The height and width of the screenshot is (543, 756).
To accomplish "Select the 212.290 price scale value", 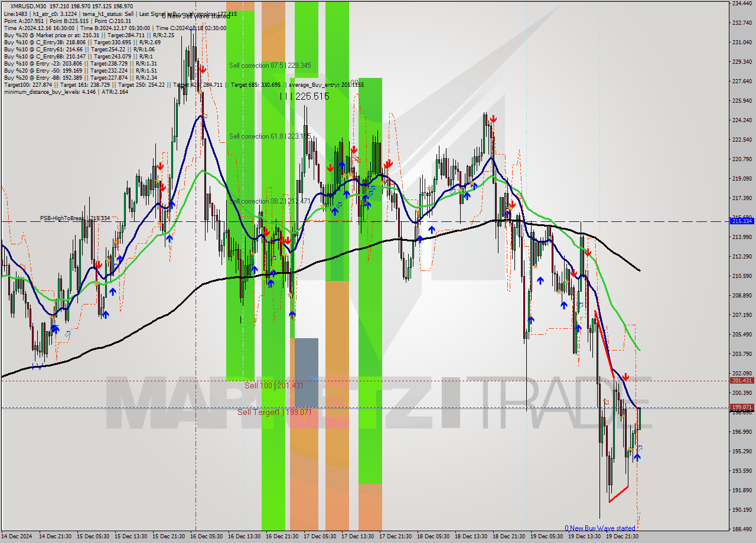I will tap(742, 256).
